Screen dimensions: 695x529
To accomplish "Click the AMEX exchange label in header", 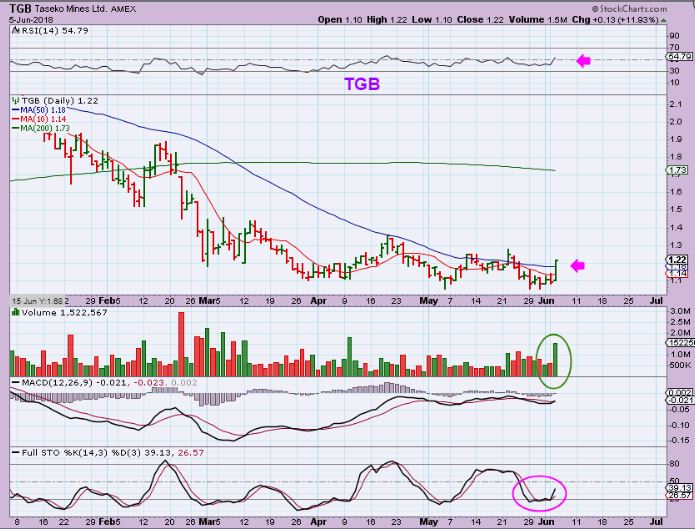I will coord(122,9).
